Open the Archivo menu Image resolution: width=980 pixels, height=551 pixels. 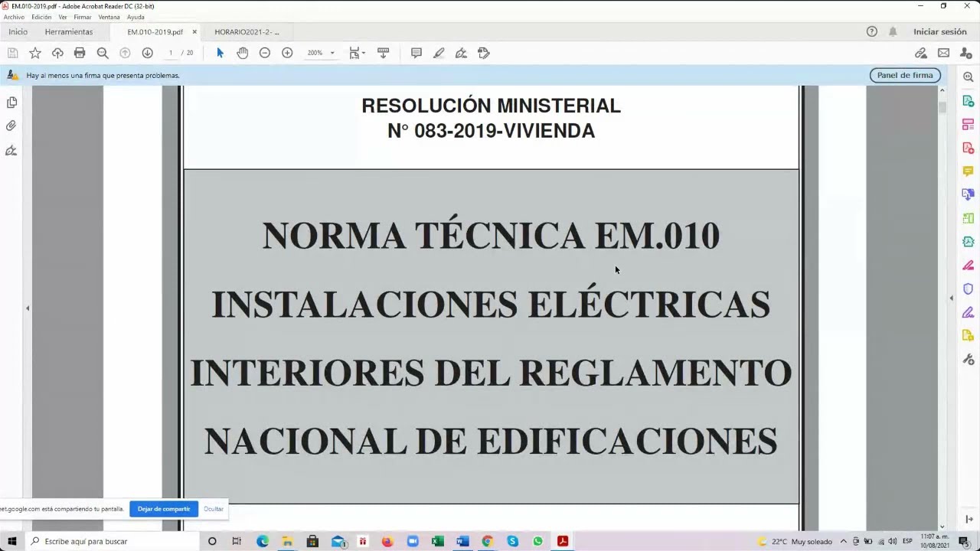click(14, 17)
